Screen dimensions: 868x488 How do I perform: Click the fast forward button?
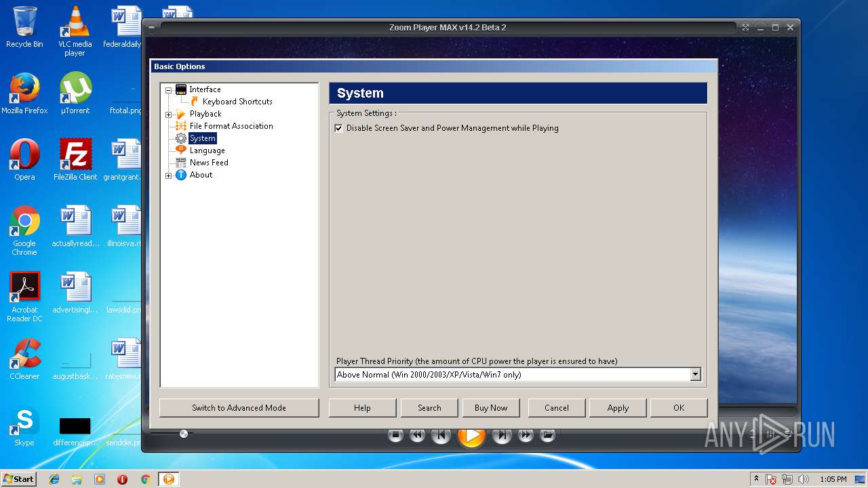pos(526,435)
